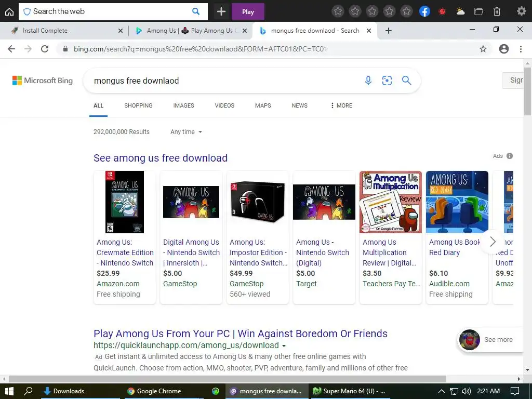This screenshot has width=532, height=399.
Task: Open Super Mario 64 taskbar item
Action: coord(350,391)
